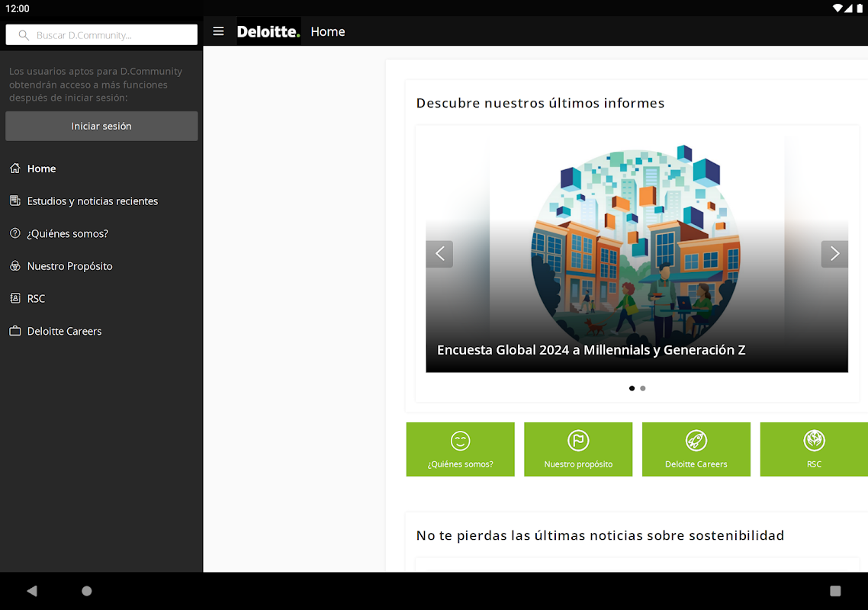Click the RSC sidebar icon
The image size is (868, 610).
[x=15, y=298]
